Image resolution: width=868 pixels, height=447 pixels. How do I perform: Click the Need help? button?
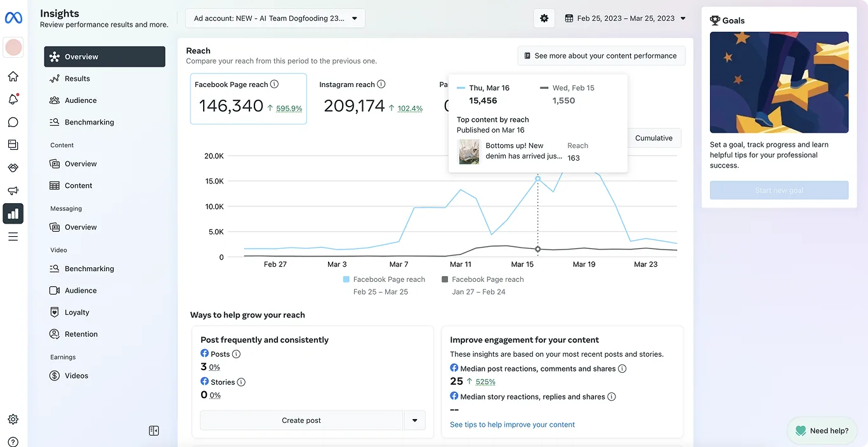[x=822, y=430]
